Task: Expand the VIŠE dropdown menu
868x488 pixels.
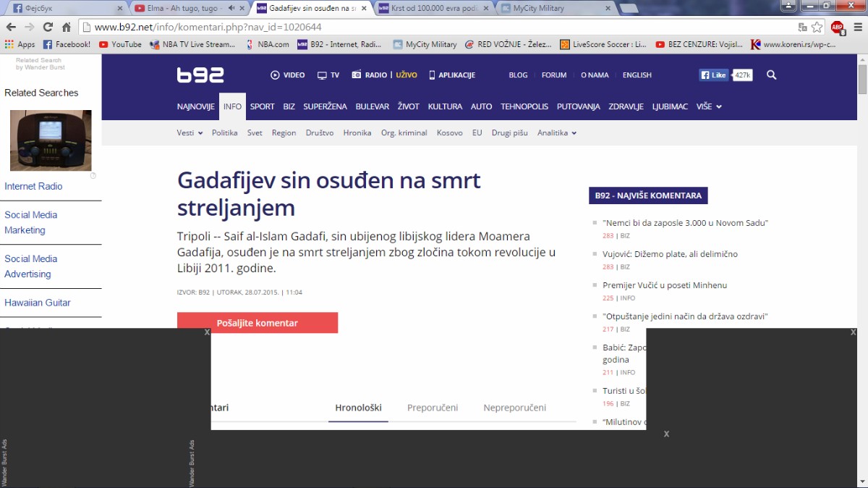Action: (709, 106)
